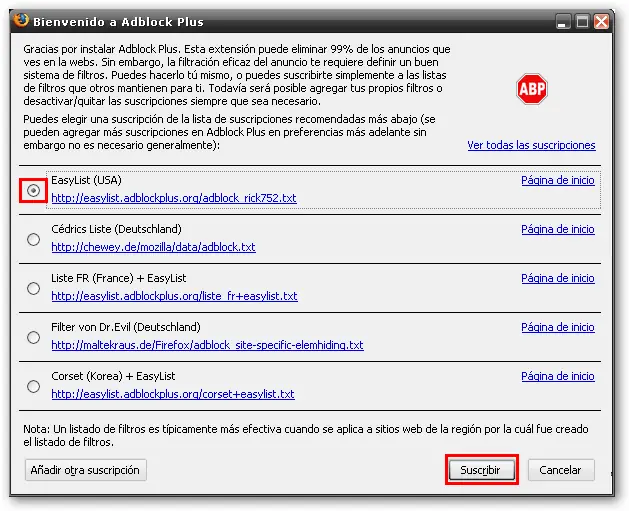The width and height of the screenshot is (629, 511).
Task: Select Corset (Korea) + EasyList radio button
Action: [x=33, y=386]
